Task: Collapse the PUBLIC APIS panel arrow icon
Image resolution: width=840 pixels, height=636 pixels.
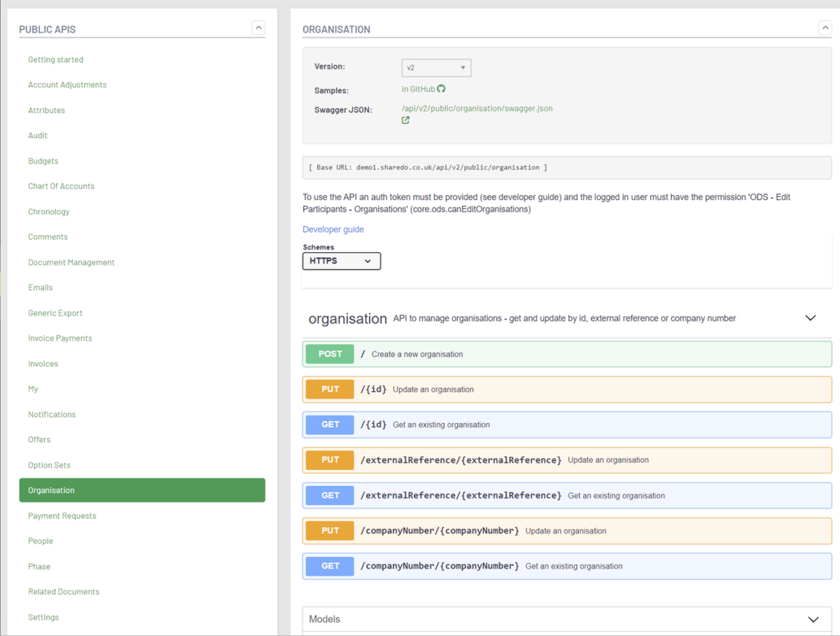Action: click(258, 28)
